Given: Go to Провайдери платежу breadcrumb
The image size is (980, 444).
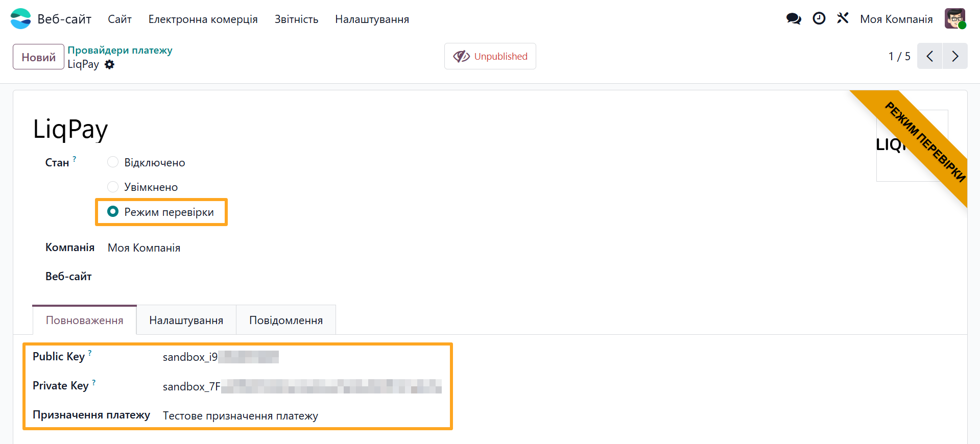Looking at the screenshot, I should click(120, 50).
